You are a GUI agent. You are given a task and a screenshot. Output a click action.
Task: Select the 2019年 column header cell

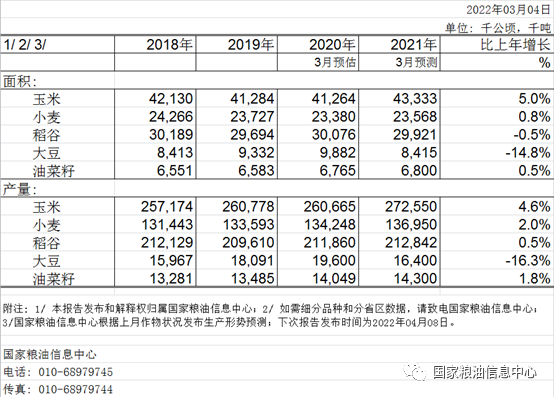[x=236, y=45]
